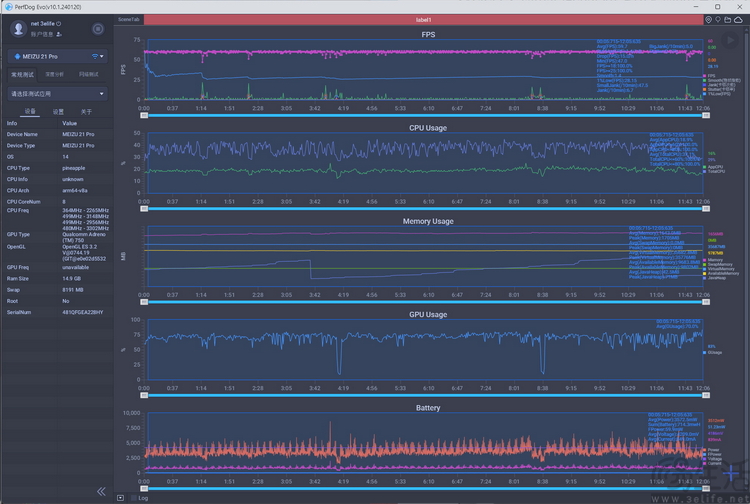
Task: Toggle the Stutter legend series in the FPS chart
Action: (x=719, y=89)
